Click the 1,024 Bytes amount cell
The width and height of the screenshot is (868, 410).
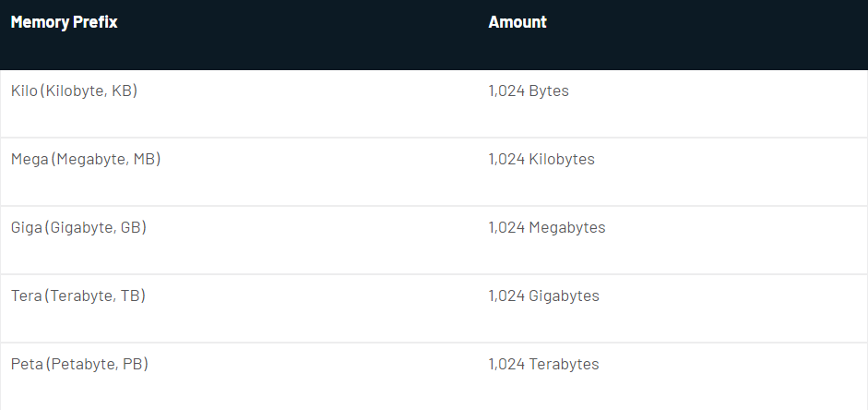pos(529,91)
